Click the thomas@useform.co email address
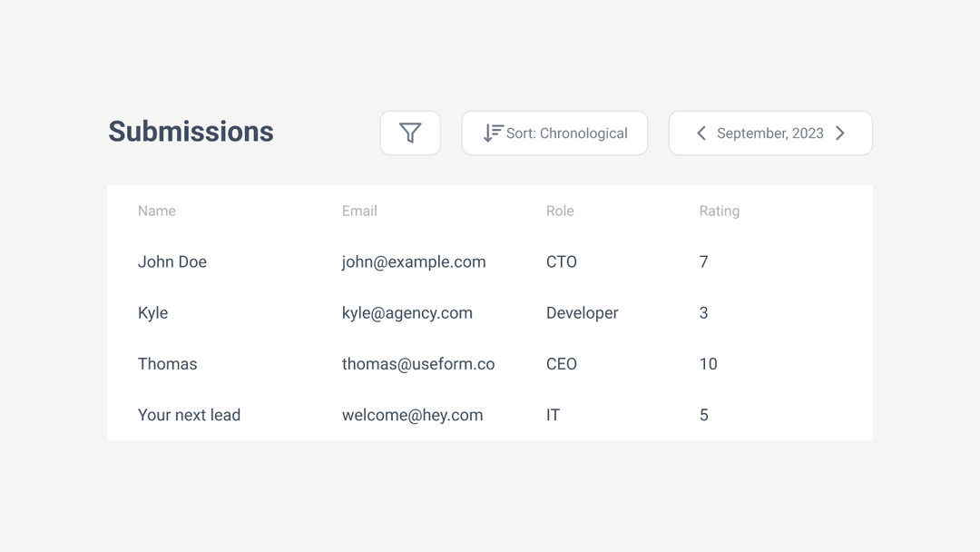 tap(418, 364)
